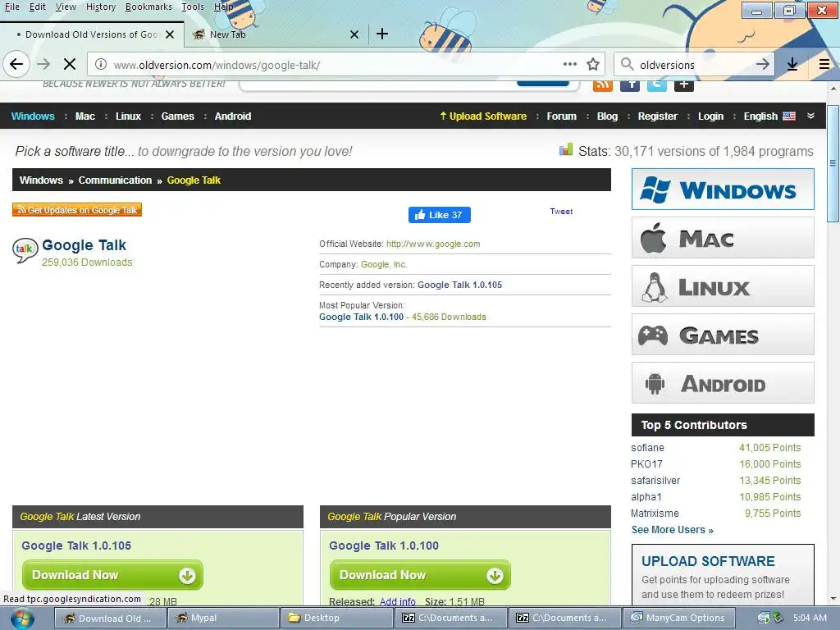
Task: Bookmark this page with the star icon
Action: coord(593,64)
